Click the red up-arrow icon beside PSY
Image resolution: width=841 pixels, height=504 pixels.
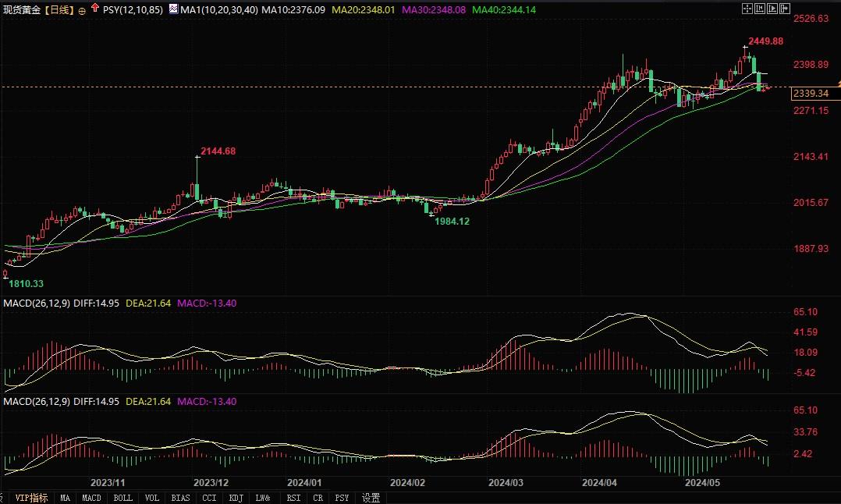point(96,9)
